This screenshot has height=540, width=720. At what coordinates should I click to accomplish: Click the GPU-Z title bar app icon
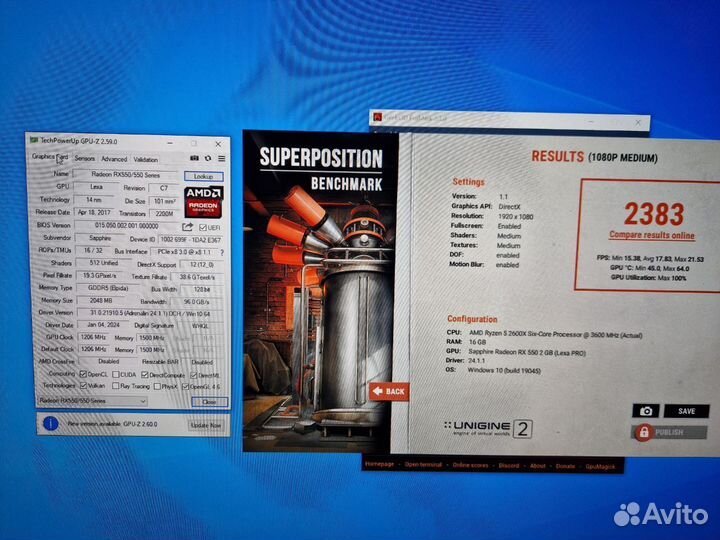(34, 140)
